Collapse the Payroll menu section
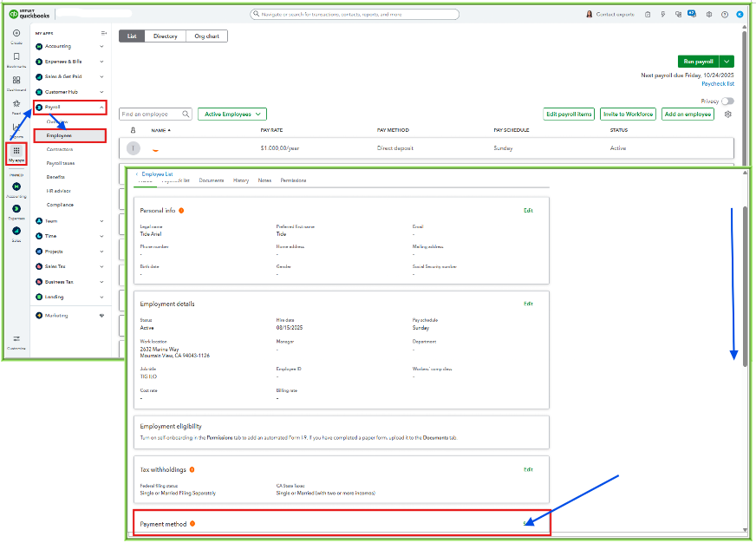756x543 pixels. coord(101,108)
